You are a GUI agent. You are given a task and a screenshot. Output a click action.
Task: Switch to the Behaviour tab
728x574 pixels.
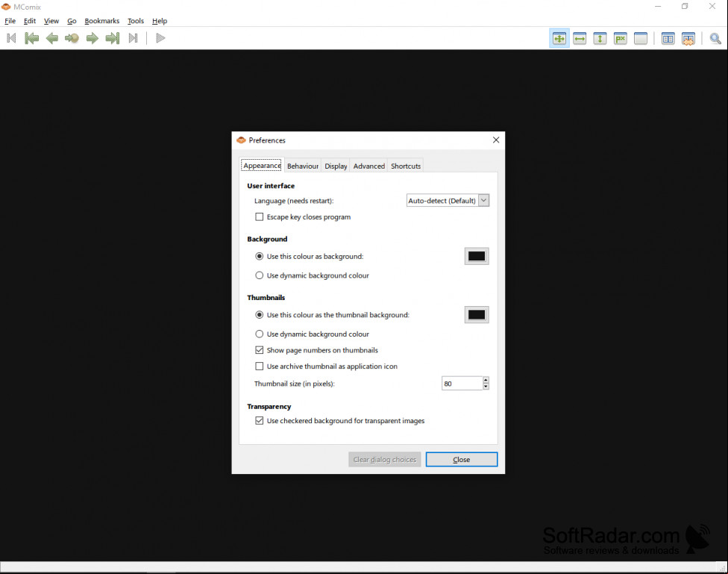click(x=303, y=166)
